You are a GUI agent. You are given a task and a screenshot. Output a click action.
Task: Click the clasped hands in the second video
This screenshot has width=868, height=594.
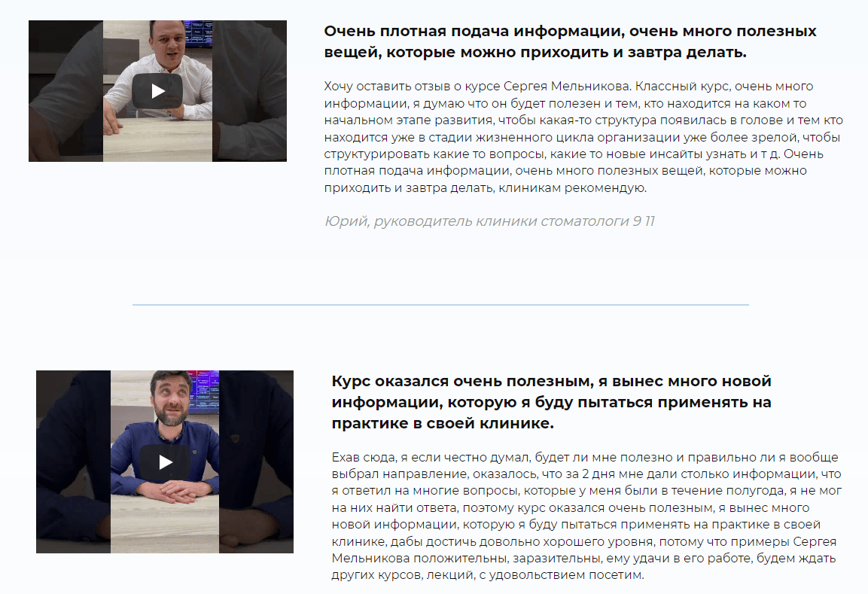(165, 490)
